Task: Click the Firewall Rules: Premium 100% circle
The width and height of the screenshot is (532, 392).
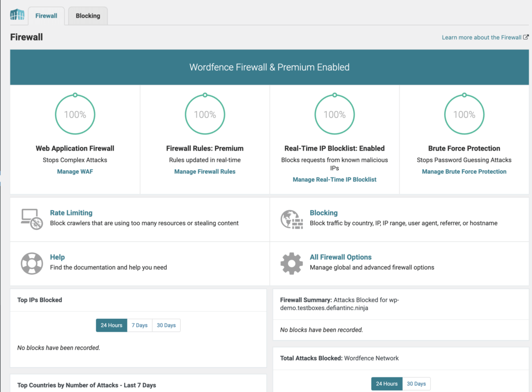Action: pos(204,114)
